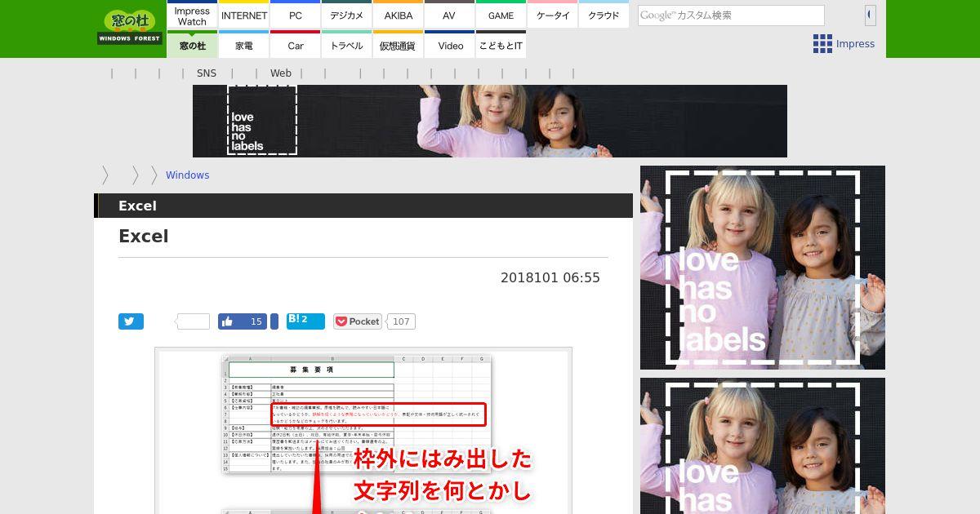The width and height of the screenshot is (980, 514).
Task: Save the article to Pocket
Action: tap(357, 321)
